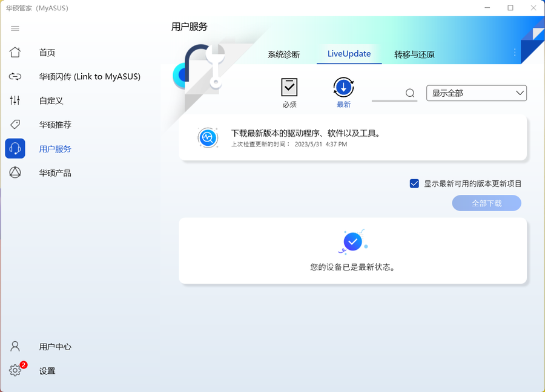Screen dimensions: 545x392
Task: Click the three-dot overflow menu
Action: (x=515, y=53)
